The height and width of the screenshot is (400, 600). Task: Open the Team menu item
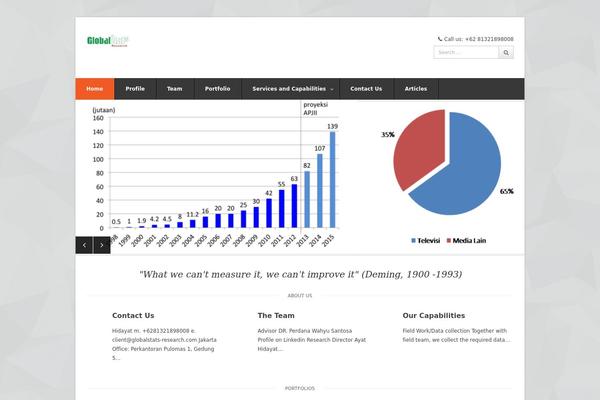(174, 89)
